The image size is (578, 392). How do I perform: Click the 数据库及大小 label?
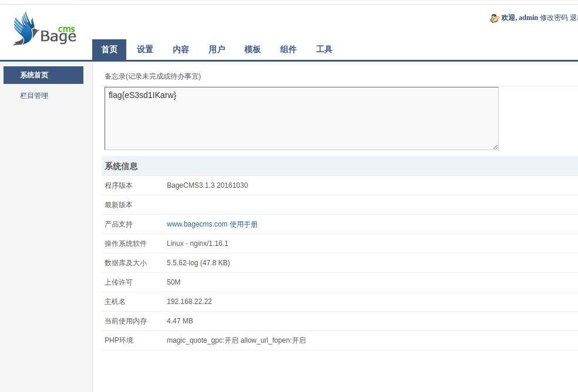point(125,263)
